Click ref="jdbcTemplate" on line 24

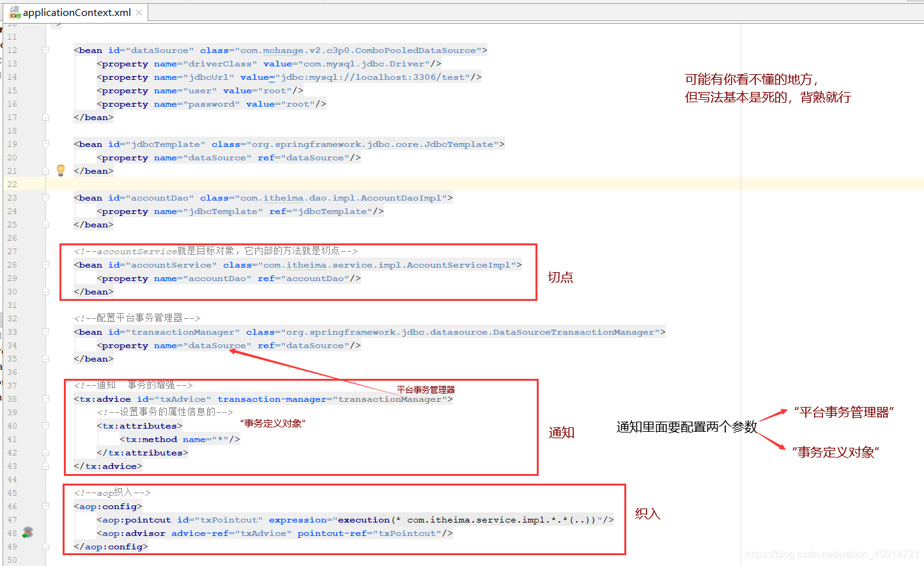click(x=321, y=211)
